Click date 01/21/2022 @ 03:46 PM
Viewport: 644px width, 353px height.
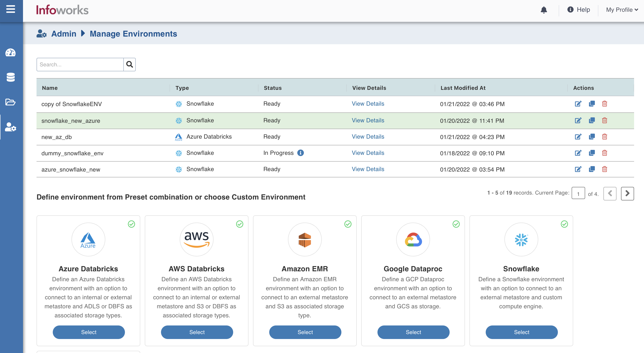472,104
